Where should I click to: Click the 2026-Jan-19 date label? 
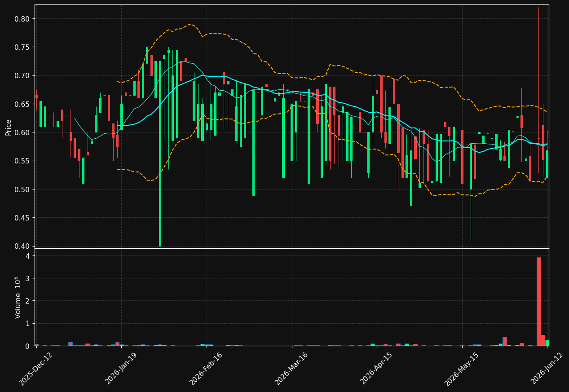(x=122, y=368)
